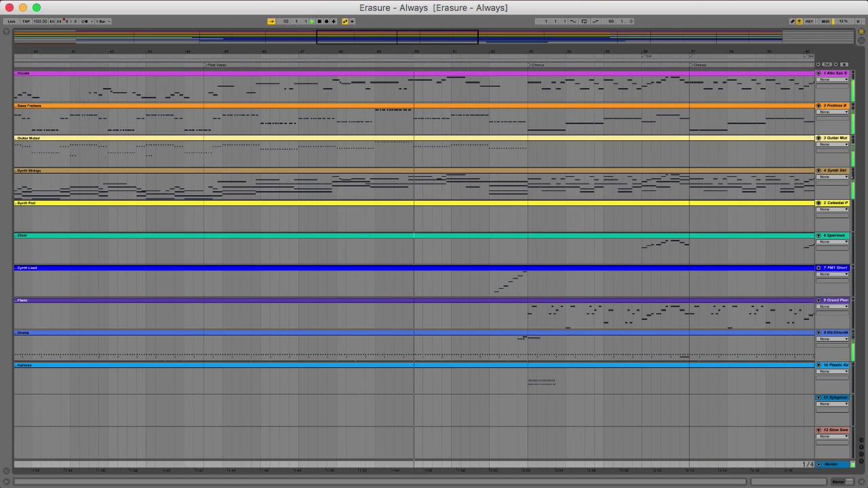The image size is (868, 488).
Task: Open device chooser None on Fretless B track
Action: [x=832, y=112]
